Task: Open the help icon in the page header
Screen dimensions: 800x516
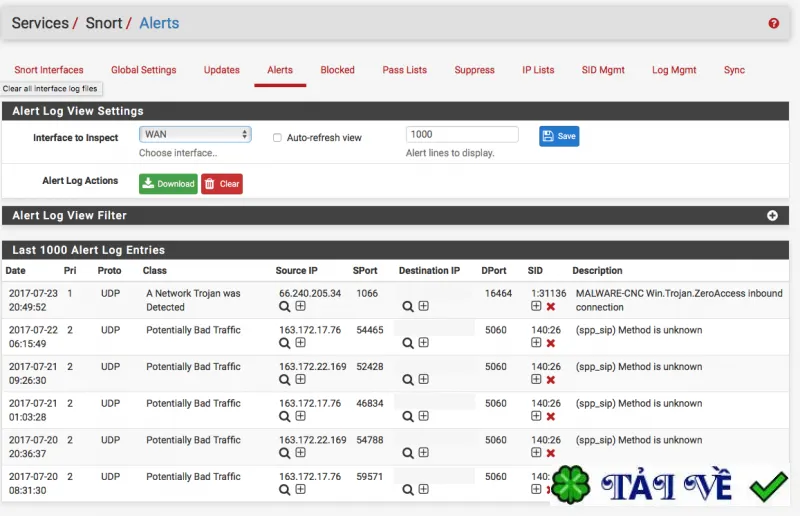Action: pyautogui.click(x=773, y=23)
